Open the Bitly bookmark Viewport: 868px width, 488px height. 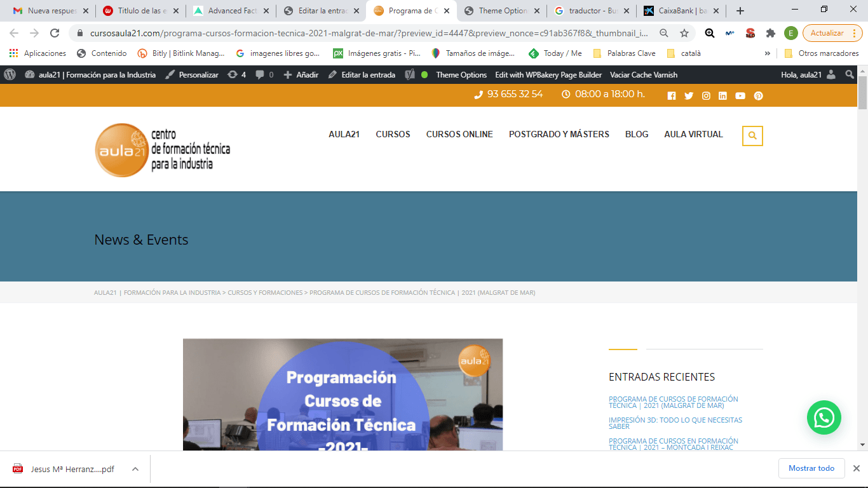click(x=181, y=53)
